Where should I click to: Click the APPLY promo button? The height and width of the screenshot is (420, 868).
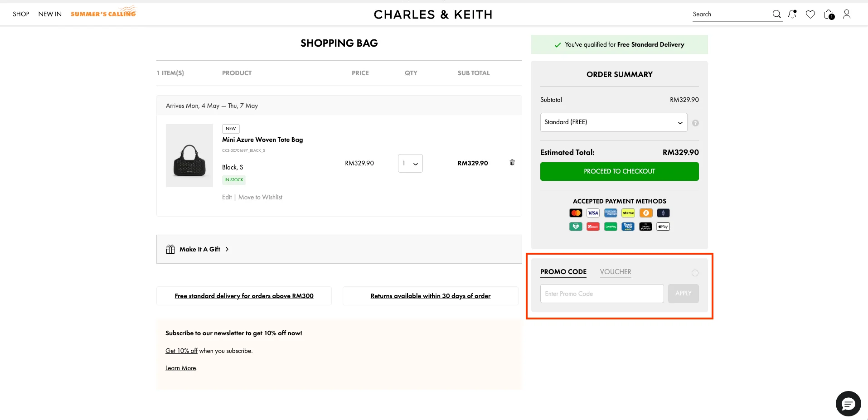pos(684,294)
